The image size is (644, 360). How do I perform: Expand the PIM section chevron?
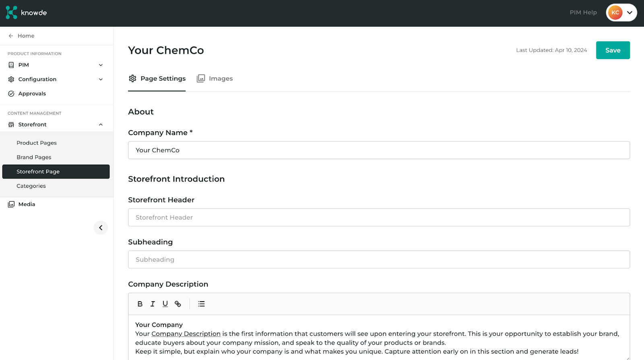tap(101, 65)
